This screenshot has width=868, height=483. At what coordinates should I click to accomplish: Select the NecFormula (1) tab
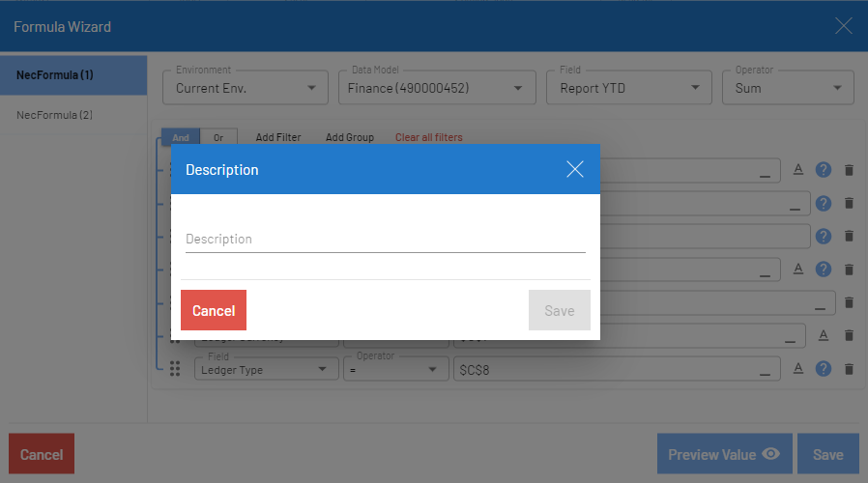[x=73, y=75]
